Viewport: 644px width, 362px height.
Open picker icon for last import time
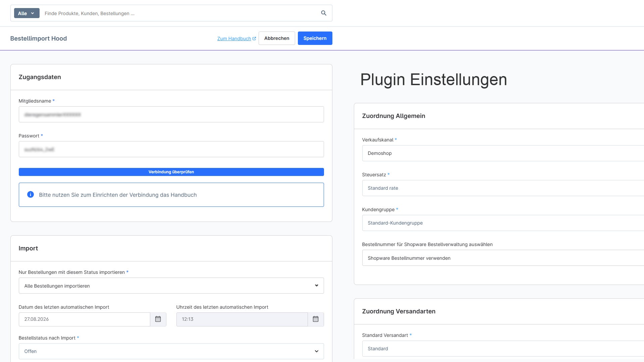[316, 319]
